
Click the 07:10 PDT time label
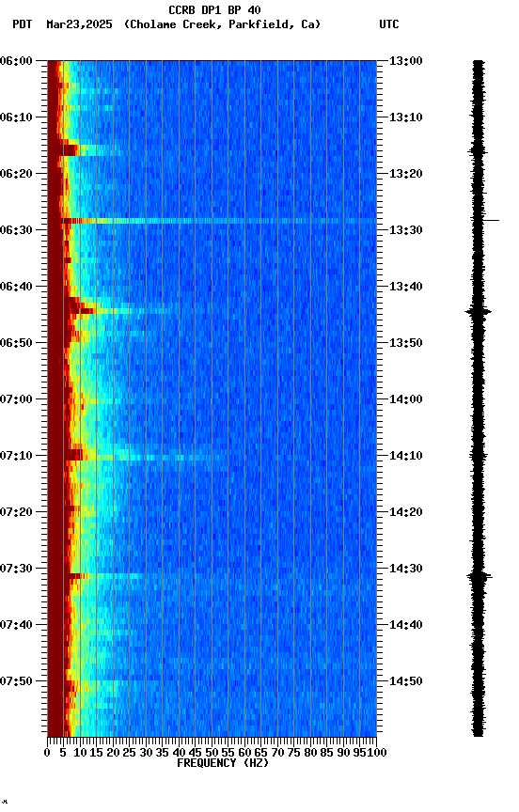[x=16, y=456]
